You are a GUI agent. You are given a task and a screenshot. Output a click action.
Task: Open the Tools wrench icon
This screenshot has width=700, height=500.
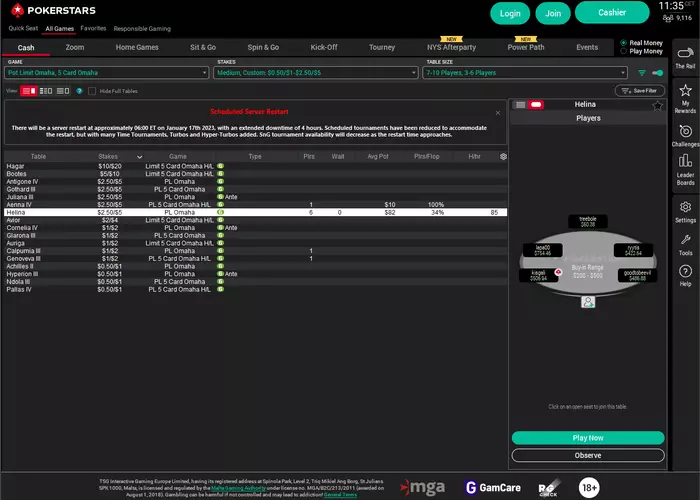[x=685, y=245]
